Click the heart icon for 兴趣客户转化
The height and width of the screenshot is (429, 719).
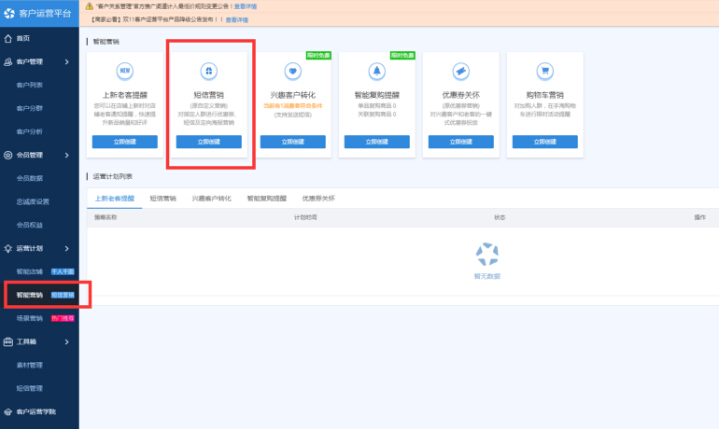[292, 71]
